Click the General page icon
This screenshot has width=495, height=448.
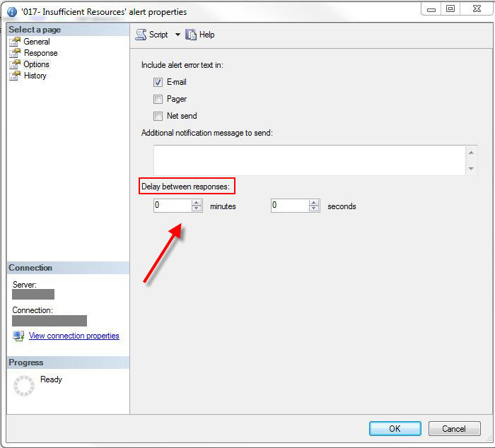click(15, 42)
